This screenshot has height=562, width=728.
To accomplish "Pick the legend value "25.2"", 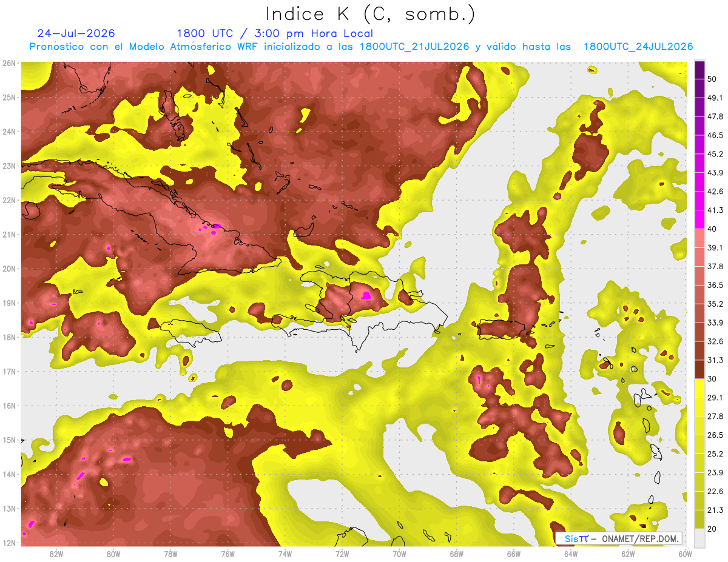I will click(715, 454).
